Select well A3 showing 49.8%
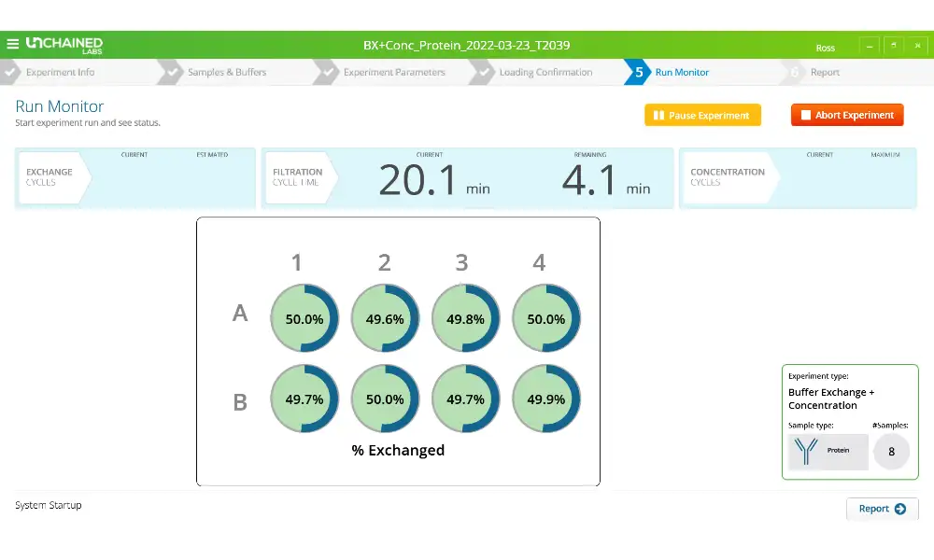This screenshot has height=560, width=934. click(x=465, y=318)
